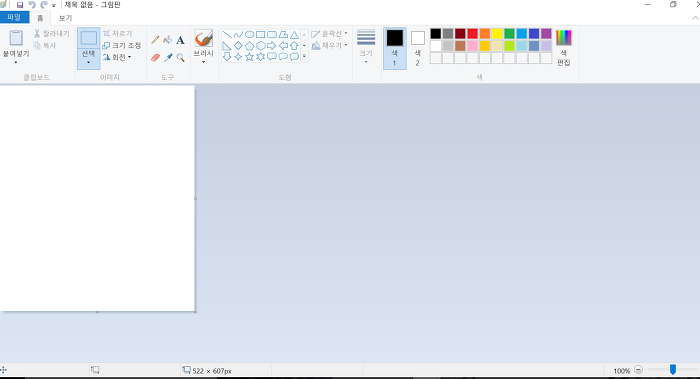The height and width of the screenshot is (379, 700).
Task: Expand the shapes gallery more arrow
Action: (x=304, y=56)
